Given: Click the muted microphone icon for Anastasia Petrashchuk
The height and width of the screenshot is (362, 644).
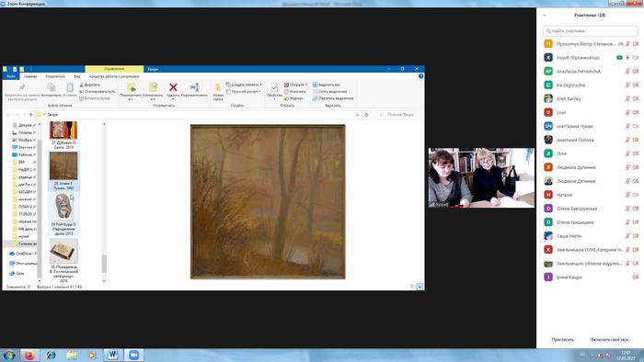Looking at the screenshot, I should (x=627, y=72).
